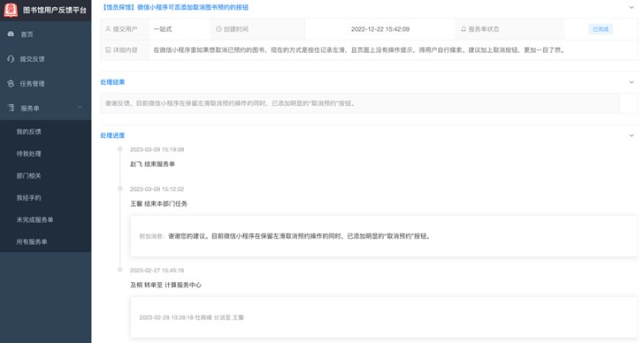
Task: Open the 任务管理 menu item
Action: click(x=46, y=83)
